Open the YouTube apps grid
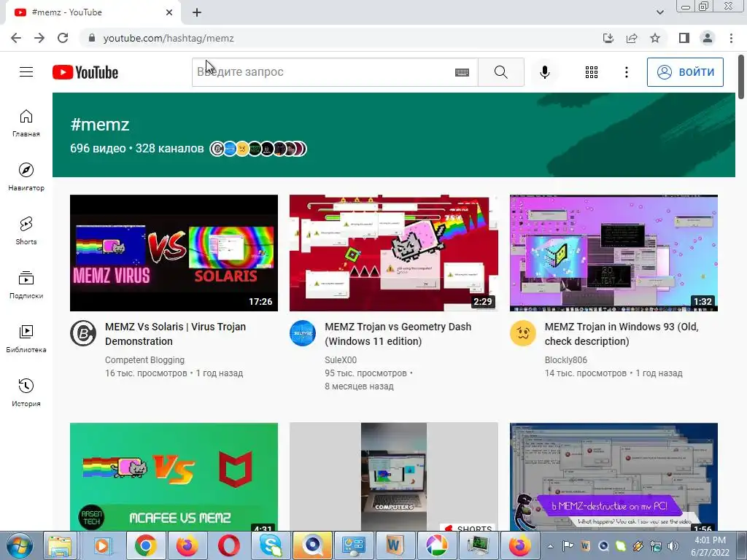 pyautogui.click(x=591, y=72)
